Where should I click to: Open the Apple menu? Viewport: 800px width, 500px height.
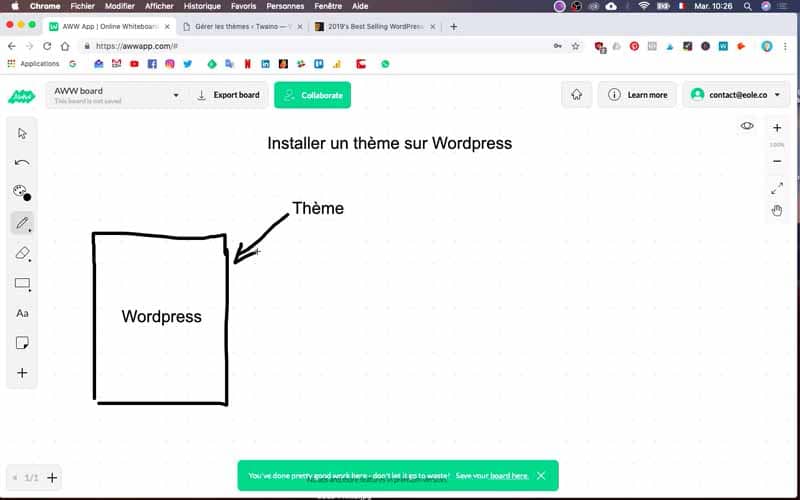click(x=15, y=6)
